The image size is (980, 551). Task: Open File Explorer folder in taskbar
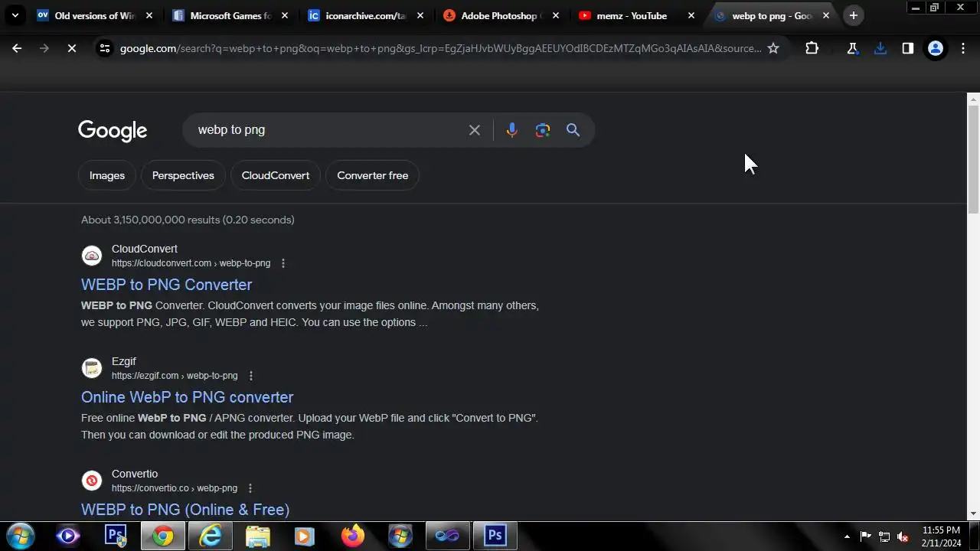coord(258,536)
